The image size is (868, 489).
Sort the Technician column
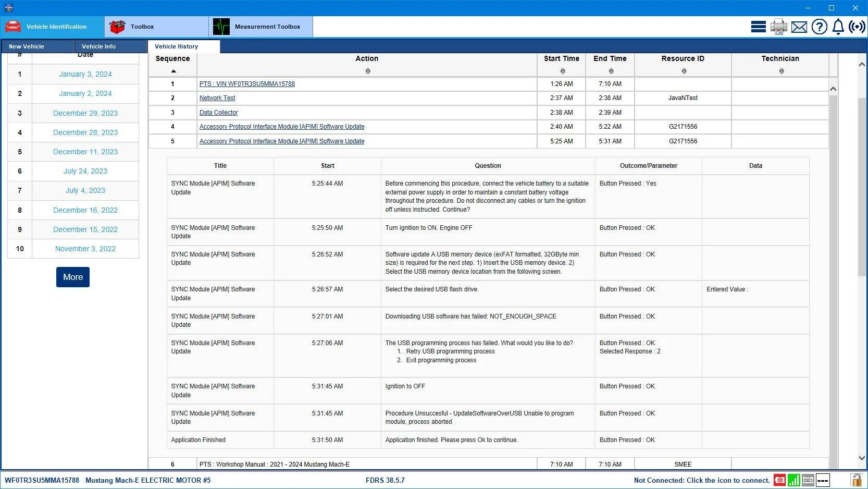point(782,71)
